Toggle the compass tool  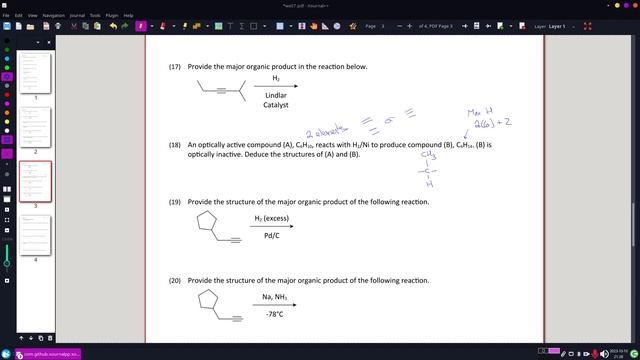point(337,26)
